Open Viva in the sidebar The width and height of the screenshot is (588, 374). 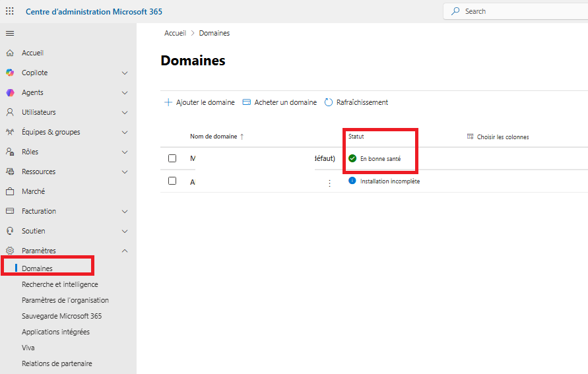point(28,348)
